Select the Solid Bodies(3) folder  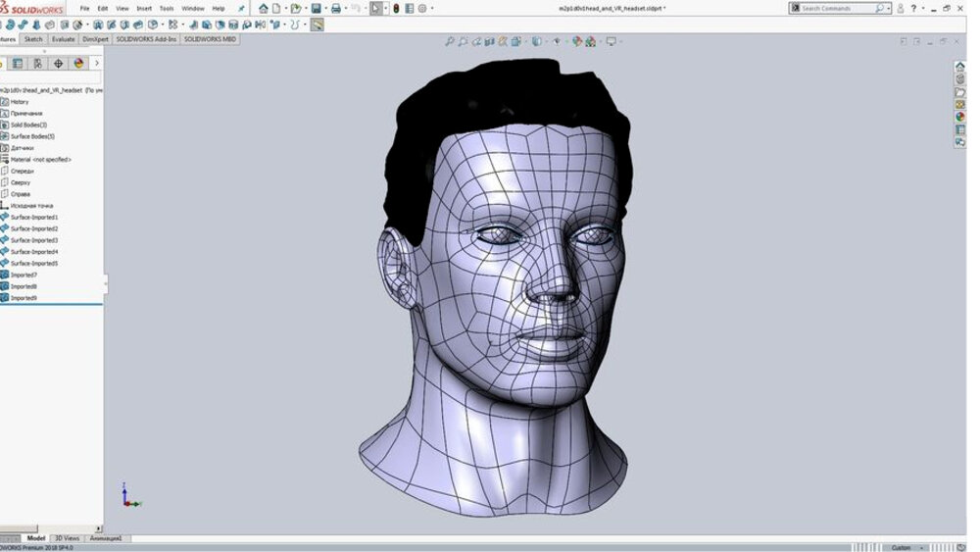coord(28,125)
